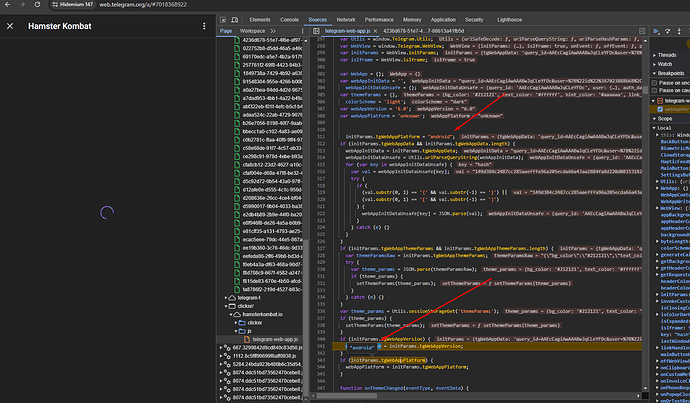The width and height of the screenshot is (690, 403).
Task: Expand the 667.3299842 worker entry
Action: [221, 348]
